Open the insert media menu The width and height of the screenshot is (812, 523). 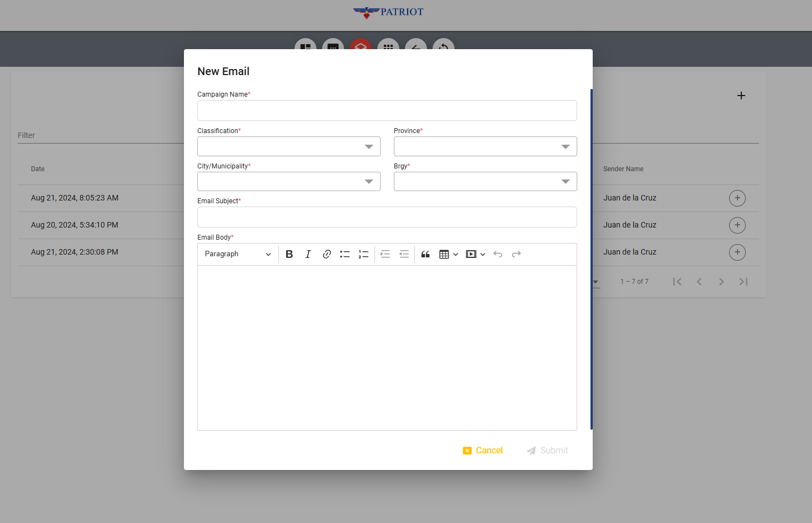tap(475, 254)
